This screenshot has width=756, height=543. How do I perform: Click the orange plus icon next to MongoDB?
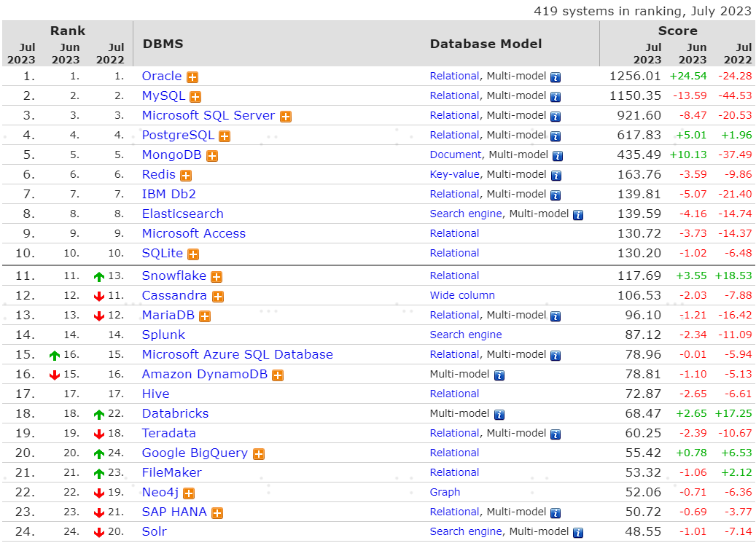click(x=212, y=156)
